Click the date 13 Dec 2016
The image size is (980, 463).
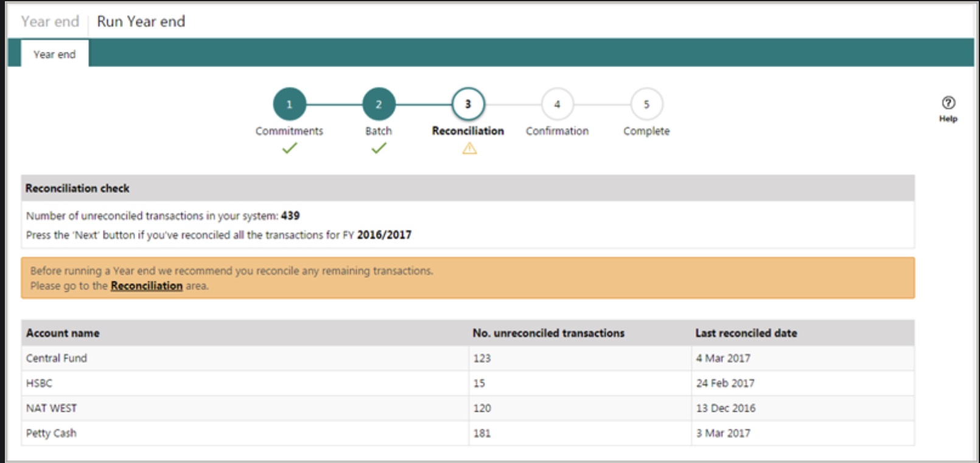coord(726,408)
